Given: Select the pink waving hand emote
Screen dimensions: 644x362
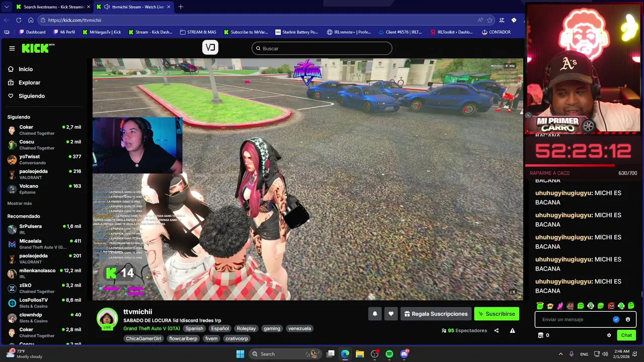Looking at the screenshot, I should (x=560, y=306).
